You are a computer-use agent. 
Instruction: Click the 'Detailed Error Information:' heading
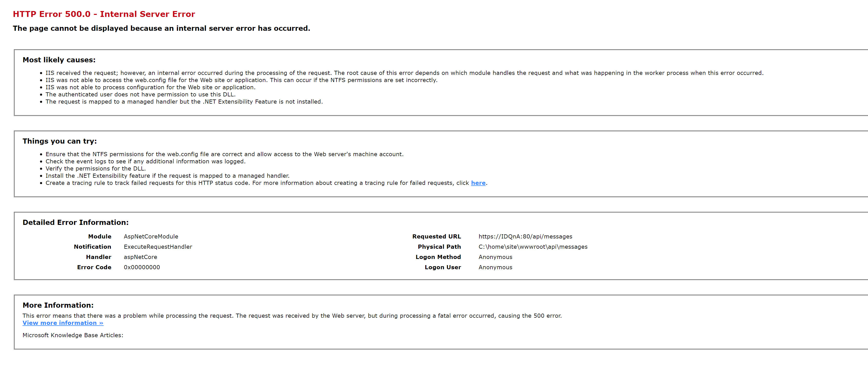pyautogui.click(x=75, y=223)
